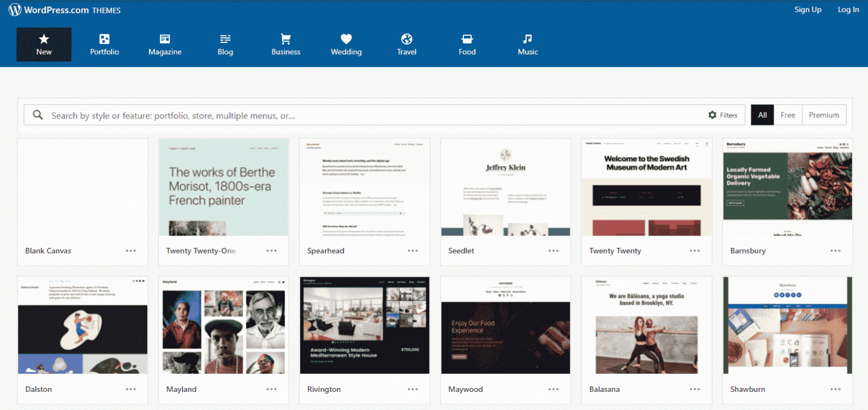This screenshot has width=868, height=410.
Task: Enable the All themes filter
Action: tap(762, 115)
